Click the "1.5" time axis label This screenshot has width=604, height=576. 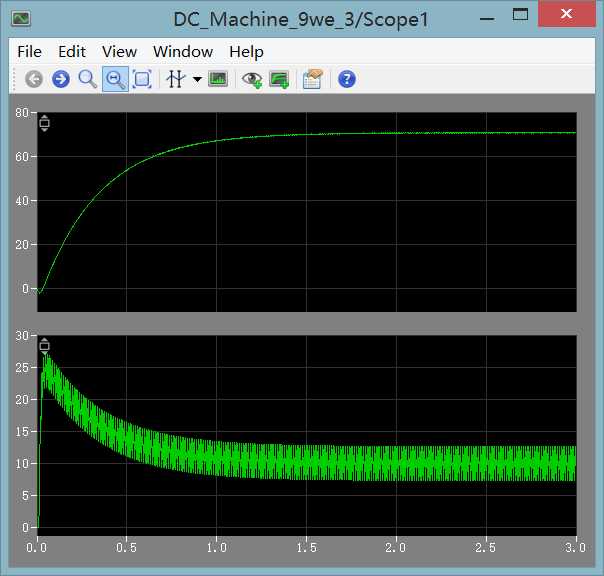tap(307, 547)
